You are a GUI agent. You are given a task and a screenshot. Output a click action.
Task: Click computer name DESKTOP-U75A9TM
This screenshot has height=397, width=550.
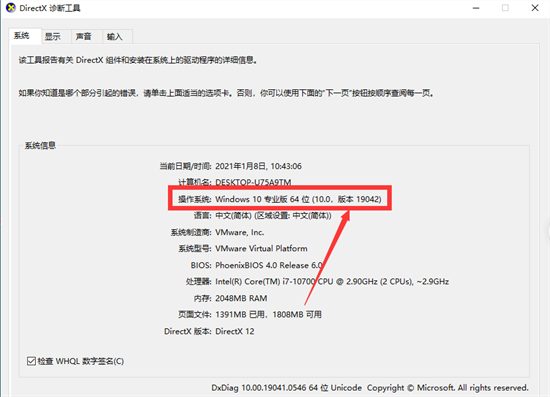click(253, 182)
